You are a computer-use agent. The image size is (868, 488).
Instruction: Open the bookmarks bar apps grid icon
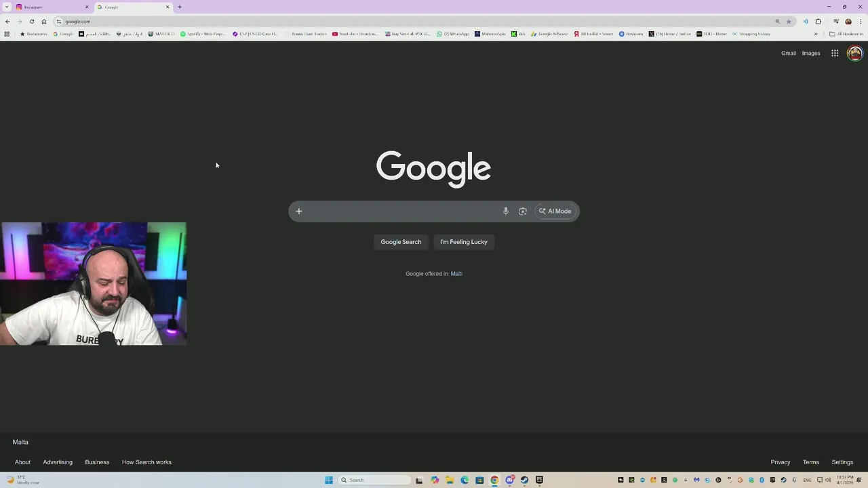[x=7, y=34]
